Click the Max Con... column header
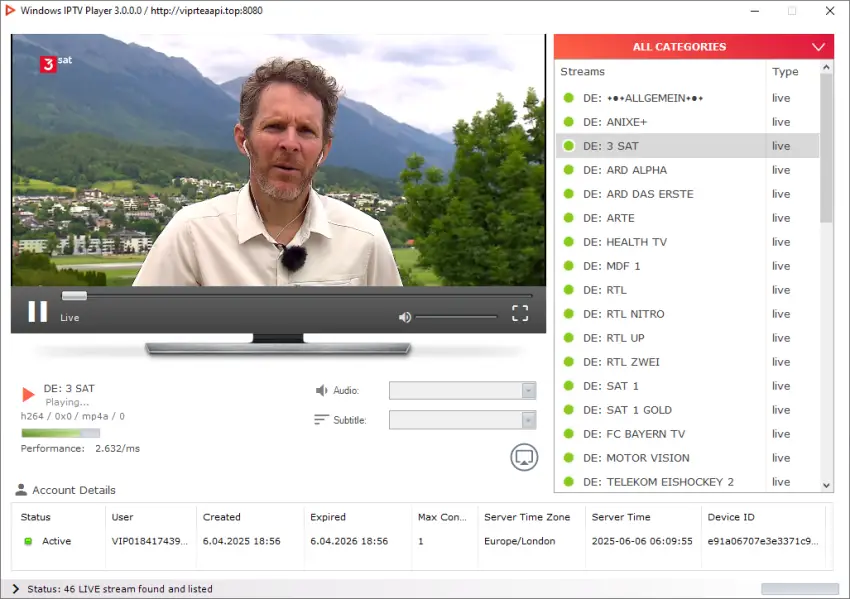 pyautogui.click(x=442, y=517)
